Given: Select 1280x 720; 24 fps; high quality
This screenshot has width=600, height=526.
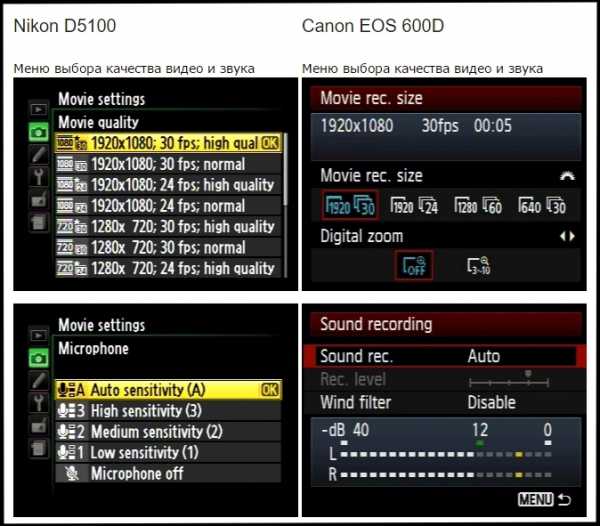Looking at the screenshot, I should tap(168, 268).
